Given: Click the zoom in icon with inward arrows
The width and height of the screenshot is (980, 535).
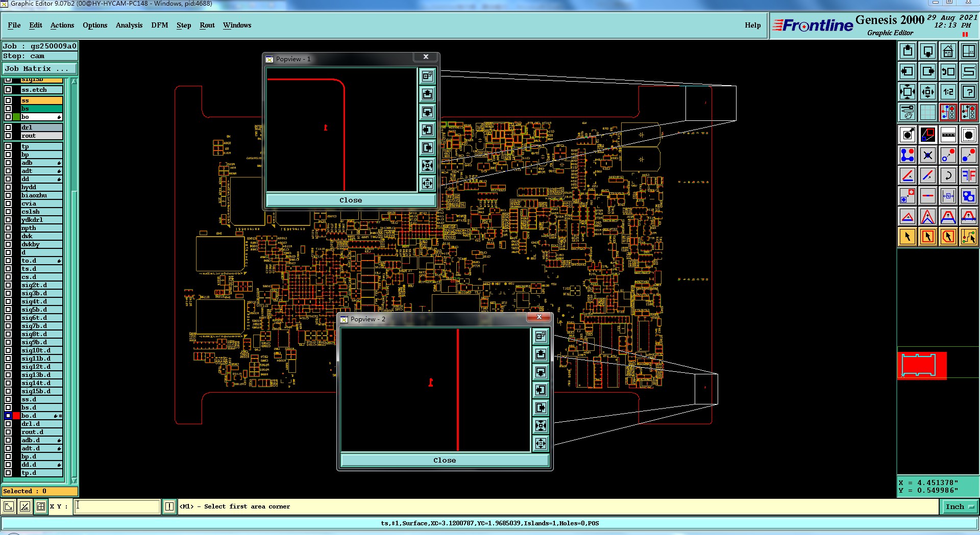Looking at the screenshot, I should point(908,92).
